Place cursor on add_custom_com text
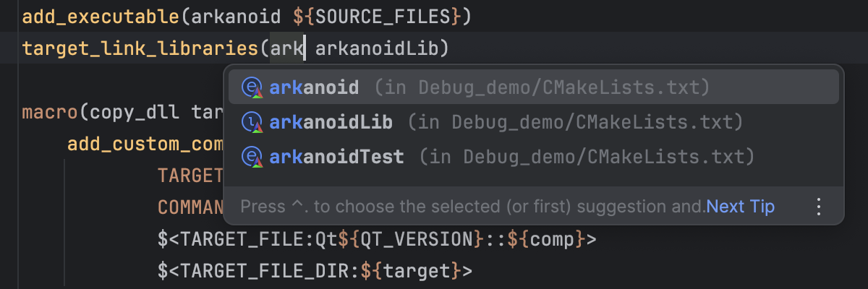Screen dimensions: 868x289 [x=145, y=143]
